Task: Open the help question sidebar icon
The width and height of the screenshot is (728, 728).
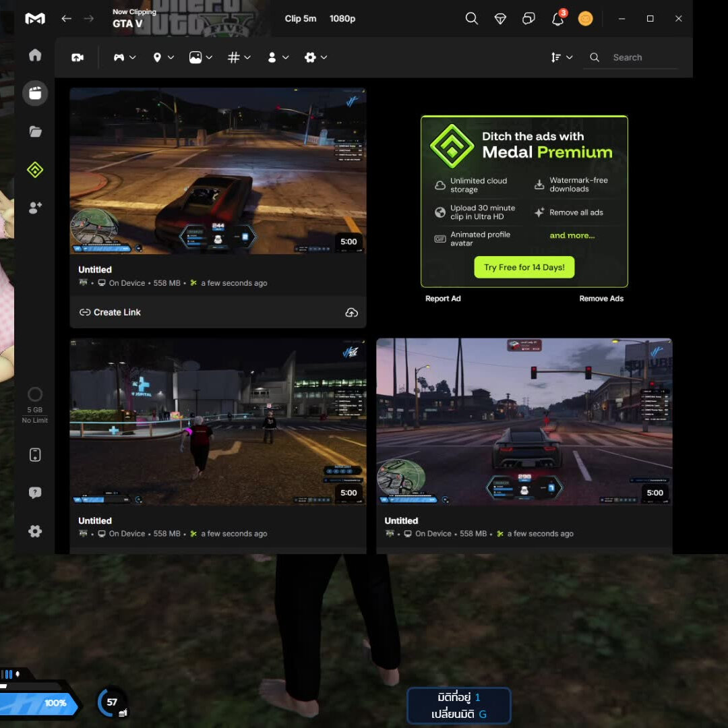Action: [35, 493]
